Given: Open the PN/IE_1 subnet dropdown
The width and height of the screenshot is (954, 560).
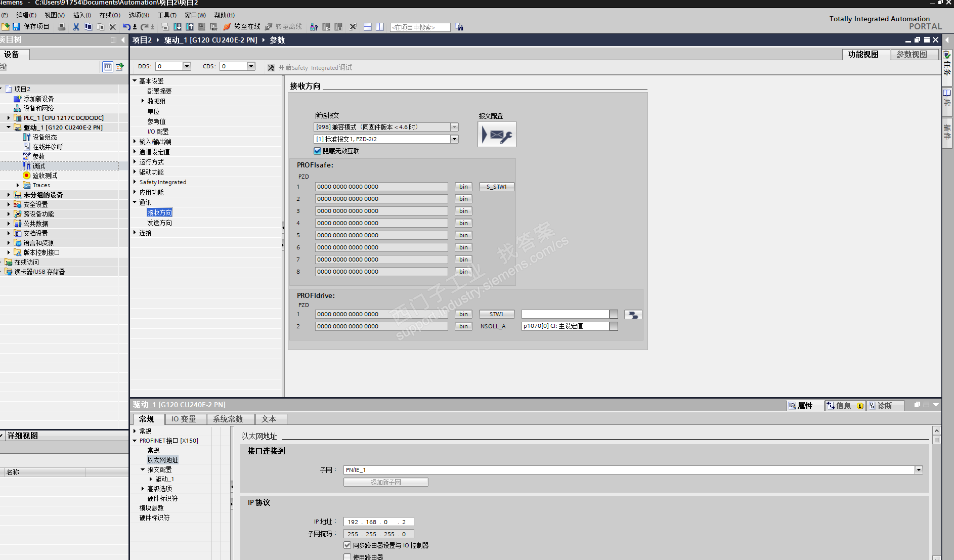Looking at the screenshot, I should pos(919,470).
